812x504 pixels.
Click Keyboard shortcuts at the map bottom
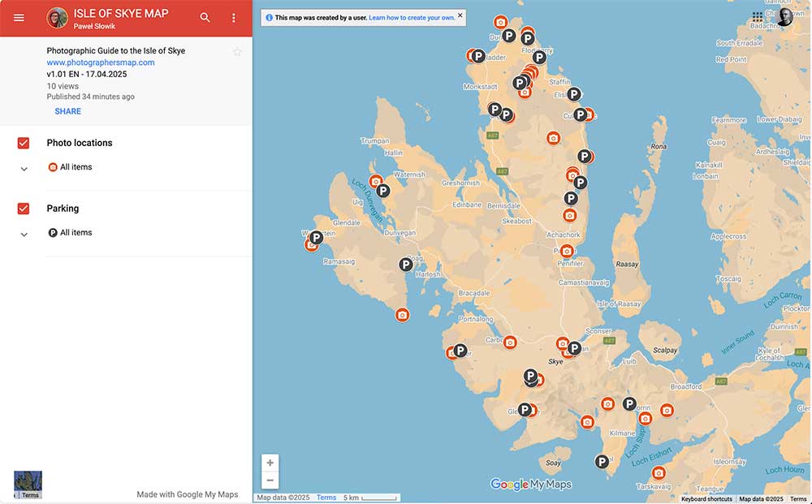[x=706, y=499]
